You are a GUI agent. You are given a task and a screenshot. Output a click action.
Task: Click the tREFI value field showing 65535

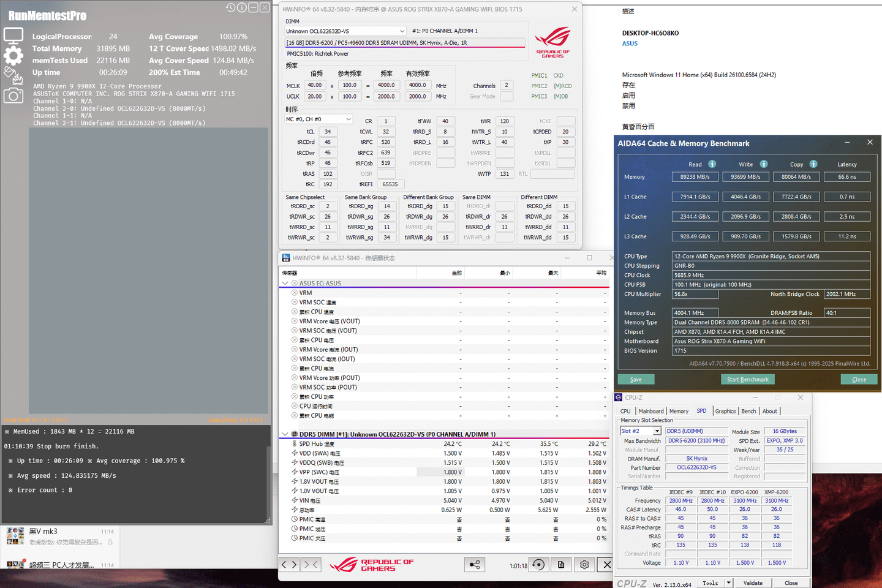point(390,184)
